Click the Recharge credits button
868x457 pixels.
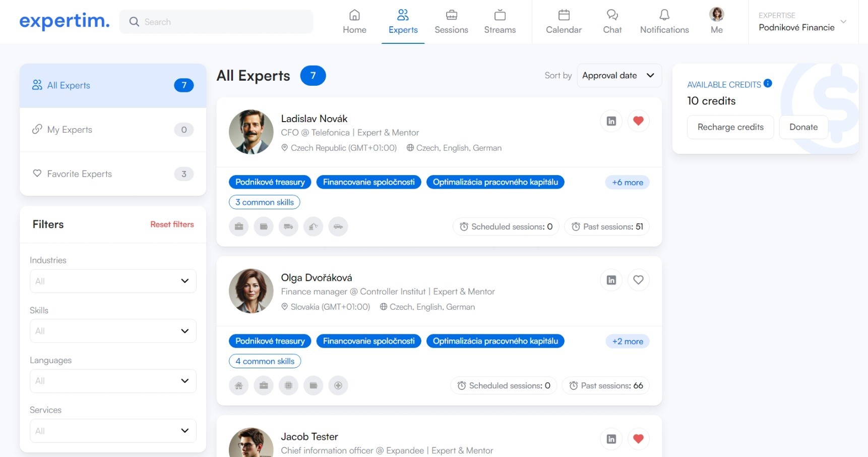(730, 127)
